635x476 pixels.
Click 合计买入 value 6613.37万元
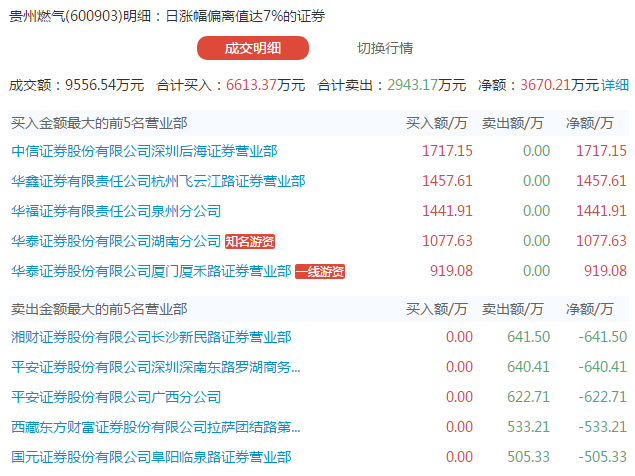click(x=265, y=85)
